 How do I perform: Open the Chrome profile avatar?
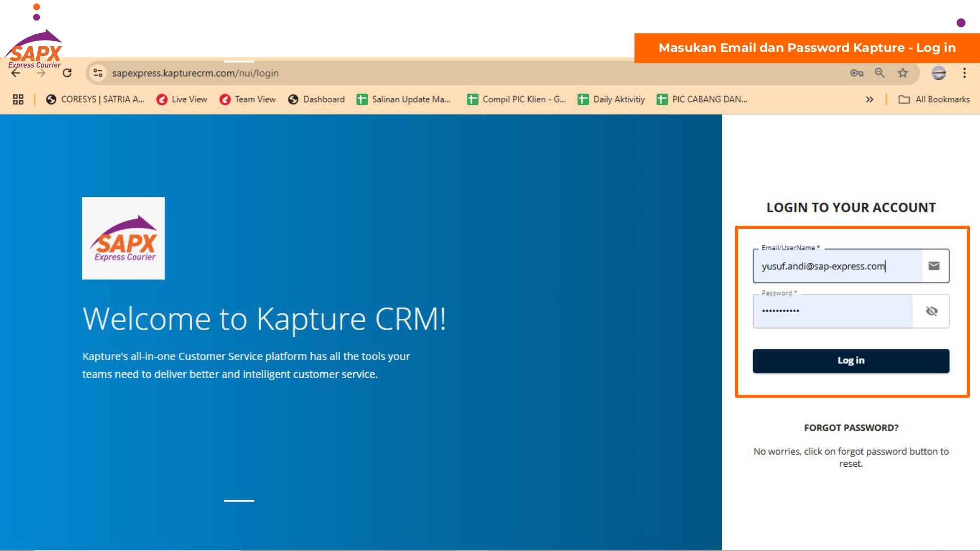[939, 73]
